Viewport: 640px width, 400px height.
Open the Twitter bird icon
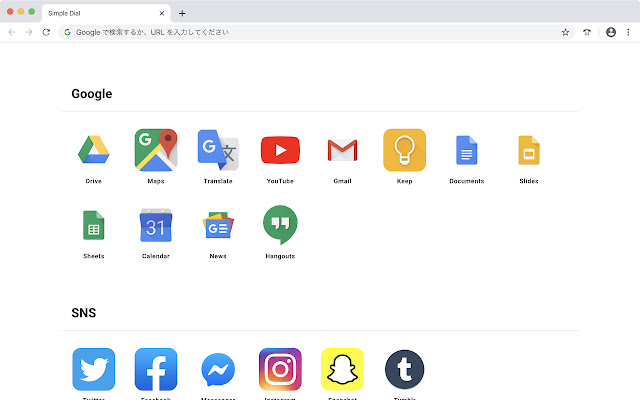[93, 369]
